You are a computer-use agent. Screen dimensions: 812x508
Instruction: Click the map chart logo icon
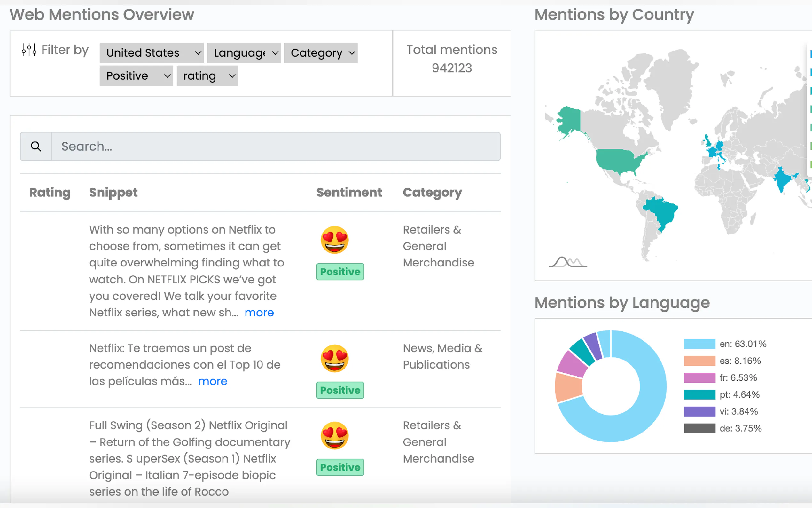(568, 262)
